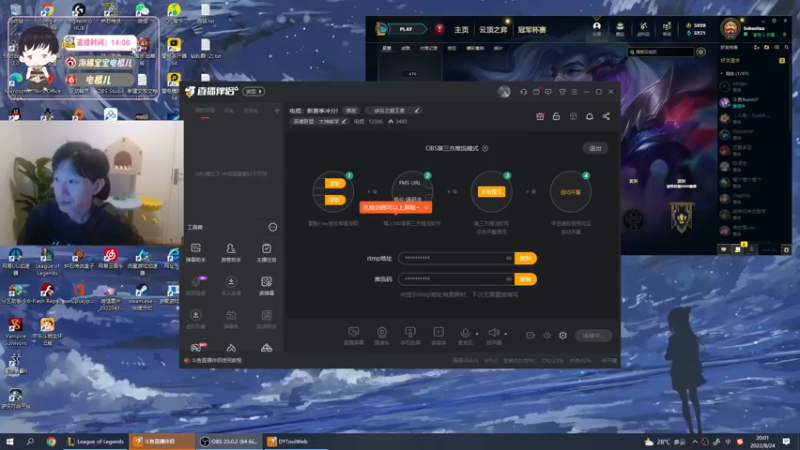Open the skin (shirt) icon in title bar

562,92
